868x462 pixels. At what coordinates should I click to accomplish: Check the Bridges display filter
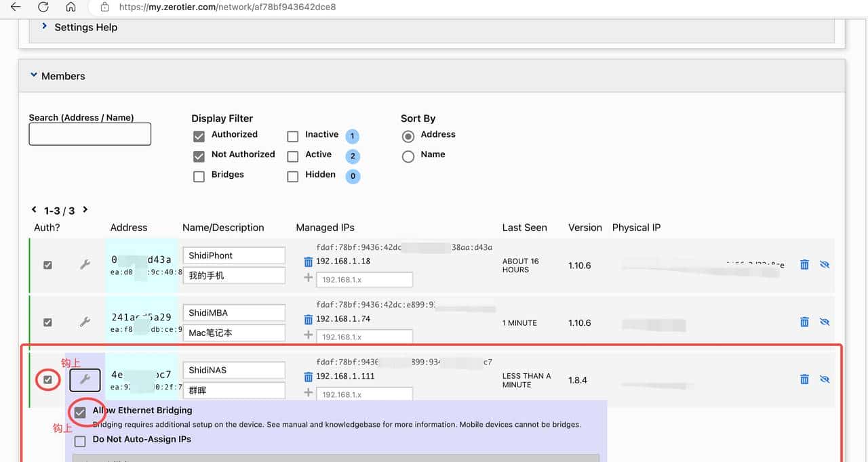(x=199, y=177)
